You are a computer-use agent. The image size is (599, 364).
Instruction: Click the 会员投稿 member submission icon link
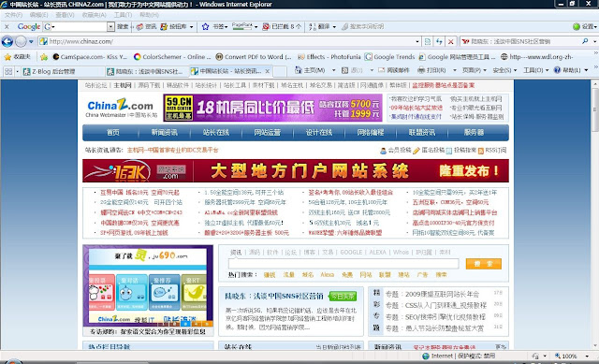[395, 150]
